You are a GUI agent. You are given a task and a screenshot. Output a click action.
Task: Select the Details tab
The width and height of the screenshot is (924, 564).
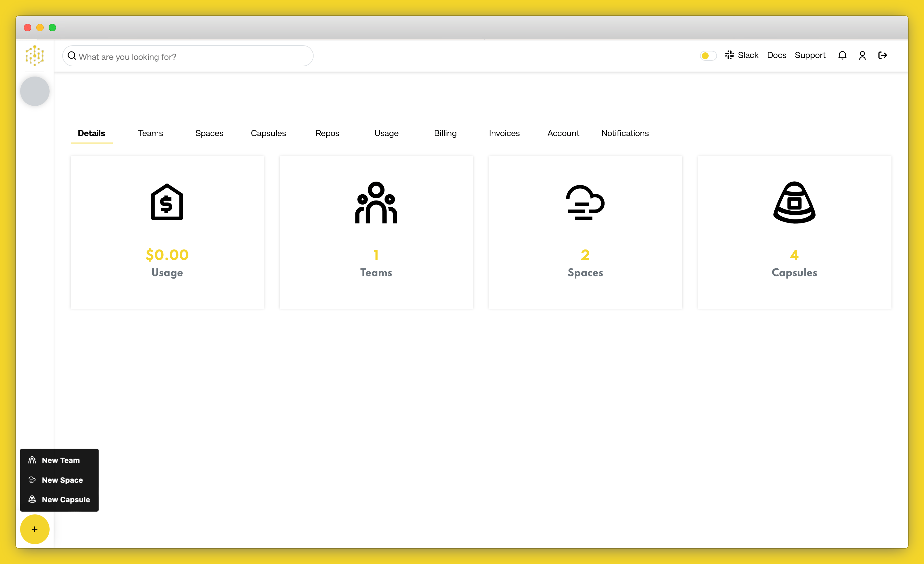pyautogui.click(x=90, y=133)
